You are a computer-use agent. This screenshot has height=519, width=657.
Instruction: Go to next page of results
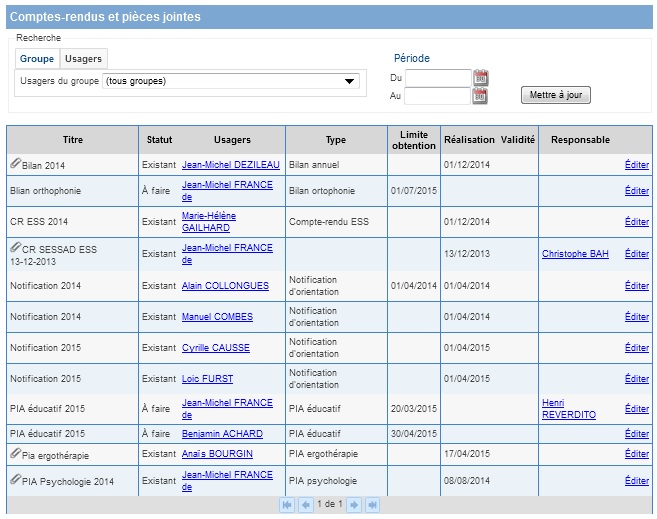coord(353,505)
